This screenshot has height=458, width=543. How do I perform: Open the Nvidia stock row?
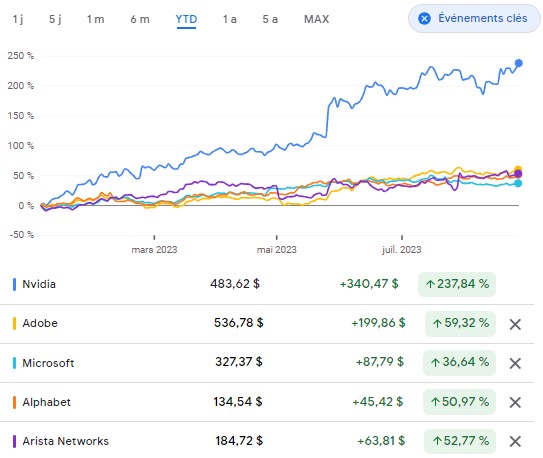click(267, 285)
